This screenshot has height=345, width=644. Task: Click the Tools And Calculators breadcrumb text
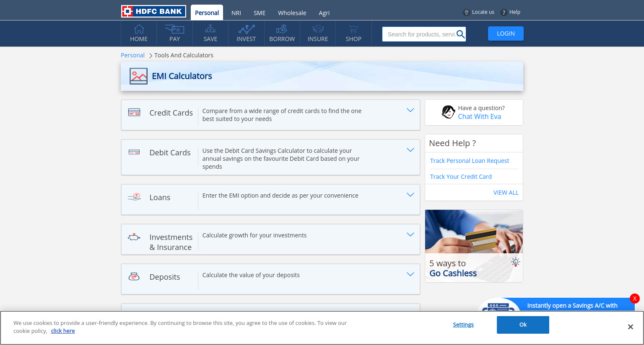point(184,55)
